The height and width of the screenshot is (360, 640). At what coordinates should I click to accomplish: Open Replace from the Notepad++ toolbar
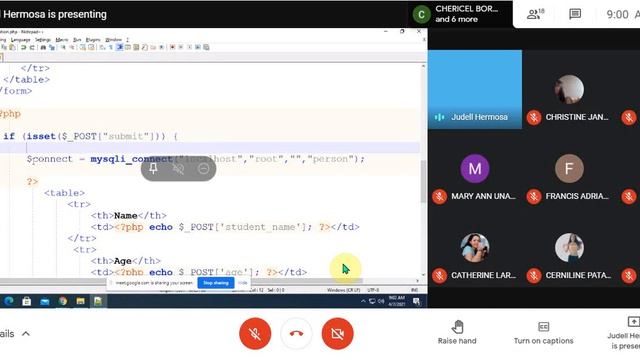[x=52, y=47]
